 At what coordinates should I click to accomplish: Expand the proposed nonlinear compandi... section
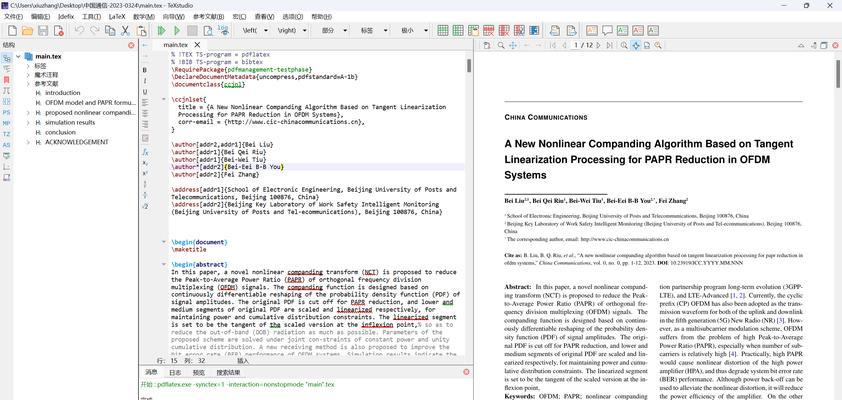28,113
